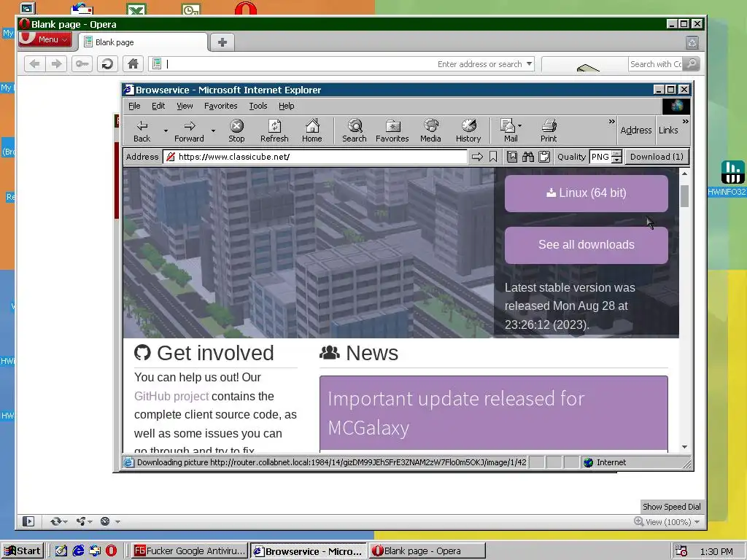Launch Opera from the quick launch bar
This screenshot has width=747, height=560.
(x=111, y=551)
